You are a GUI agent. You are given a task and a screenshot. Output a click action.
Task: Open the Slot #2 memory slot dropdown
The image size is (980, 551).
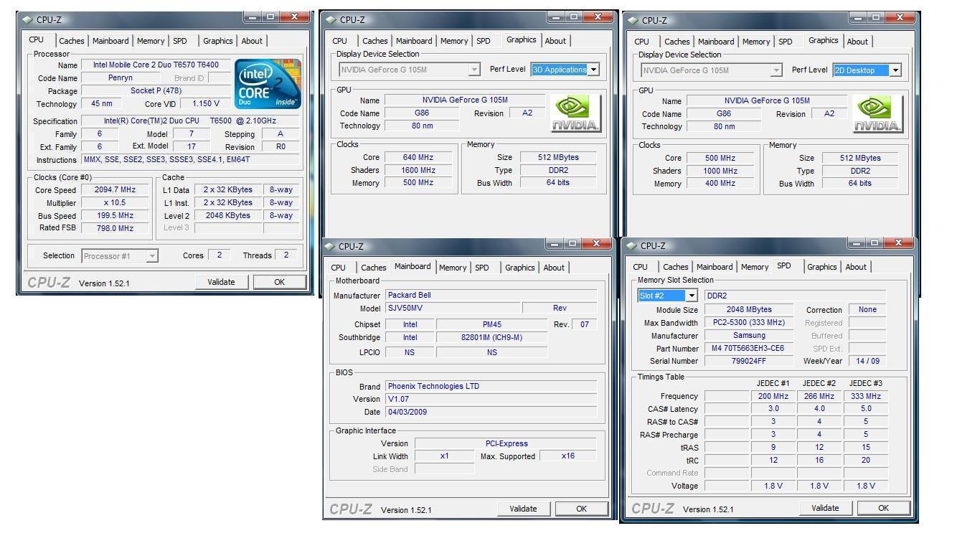pos(692,296)
